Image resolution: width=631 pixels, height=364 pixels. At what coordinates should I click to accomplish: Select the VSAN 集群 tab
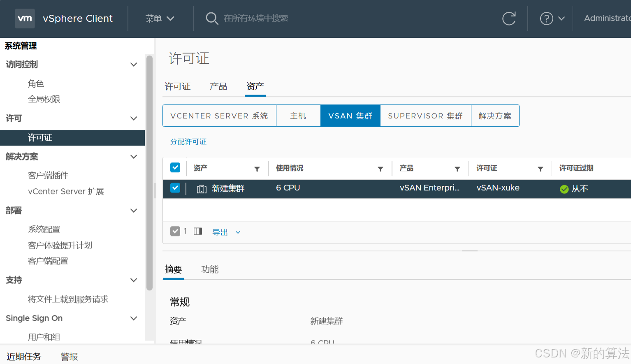350,116
